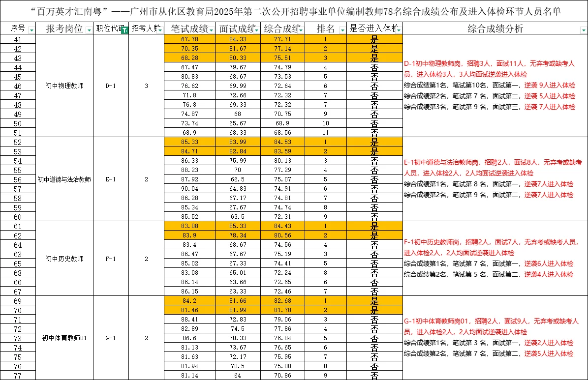
Task: Select the position code cell F-1
Action: pos(111,259)
